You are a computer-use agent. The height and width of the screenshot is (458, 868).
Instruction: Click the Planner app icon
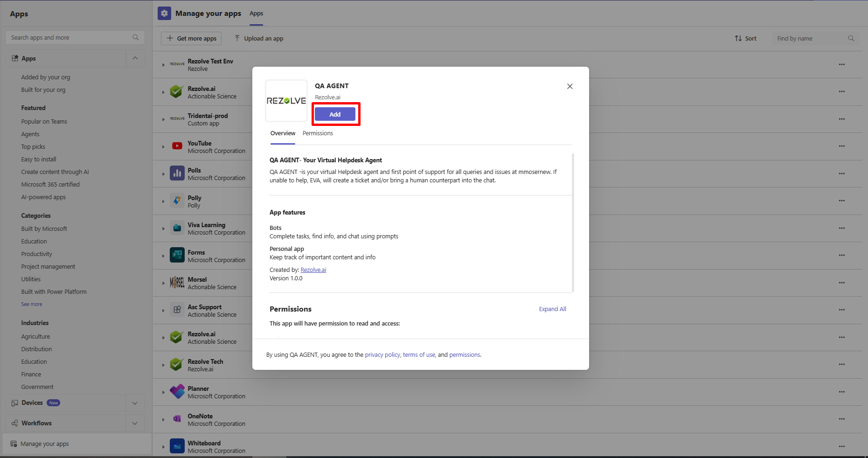click(x=177, y=392)
